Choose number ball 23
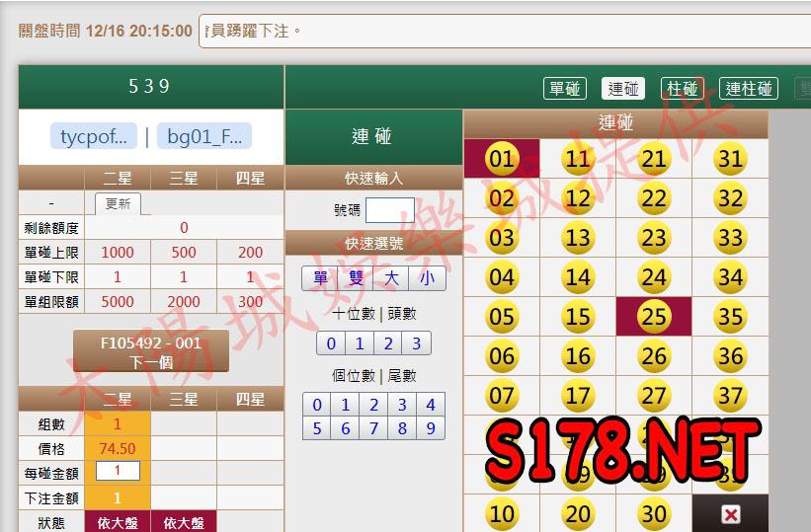Image resolution: width=811 pixels, height=532 pixels. coord(654,238)
